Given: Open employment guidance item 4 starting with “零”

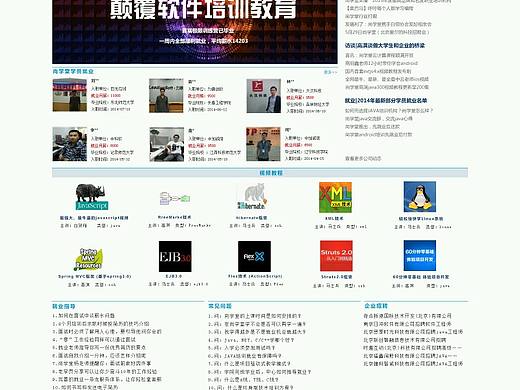Looking at the screenshot, I should [94, 339].
